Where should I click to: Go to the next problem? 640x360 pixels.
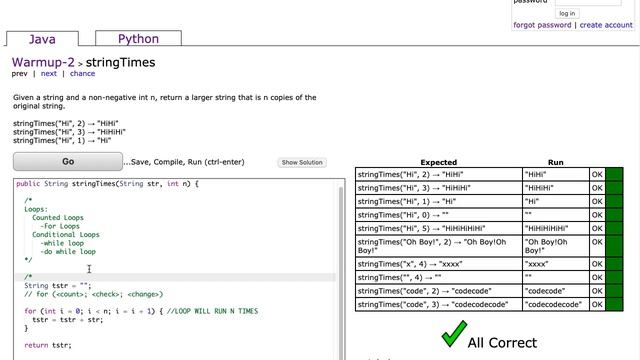point(49,73)
